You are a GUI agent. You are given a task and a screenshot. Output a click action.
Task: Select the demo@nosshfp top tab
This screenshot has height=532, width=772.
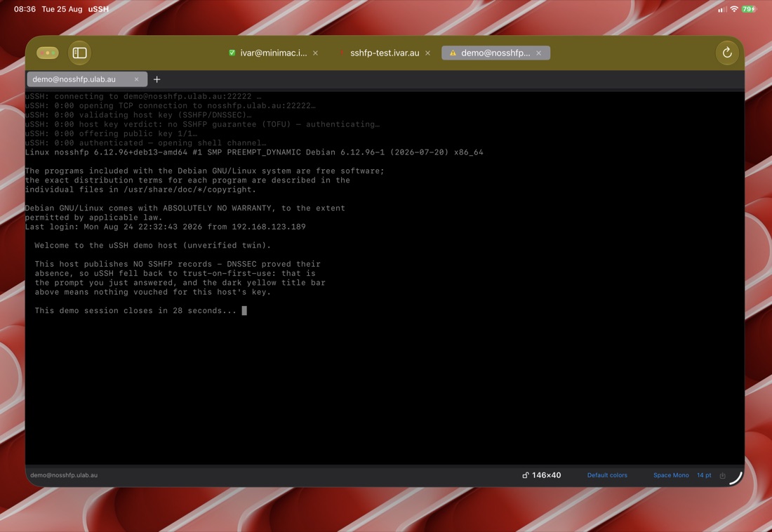495,53
